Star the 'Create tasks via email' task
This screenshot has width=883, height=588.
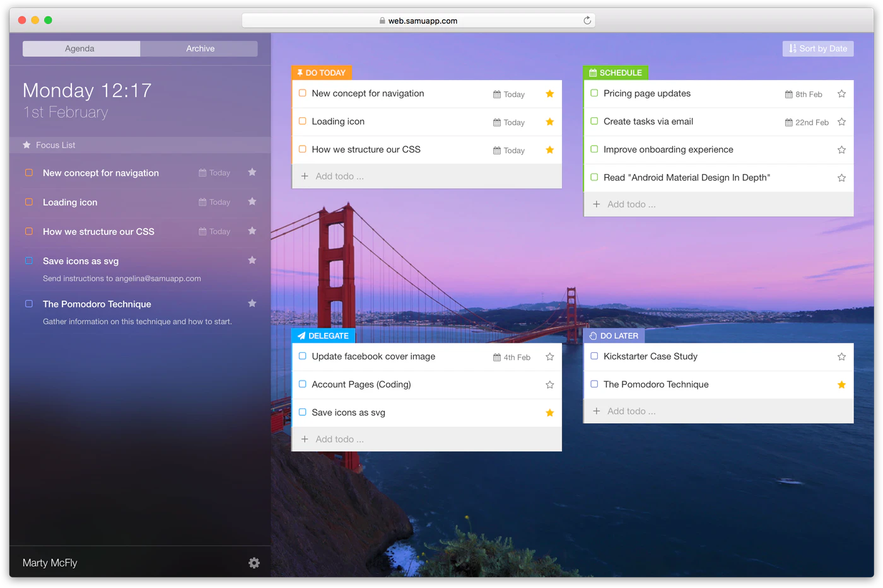pyautogui.click(x=841, y=122)
